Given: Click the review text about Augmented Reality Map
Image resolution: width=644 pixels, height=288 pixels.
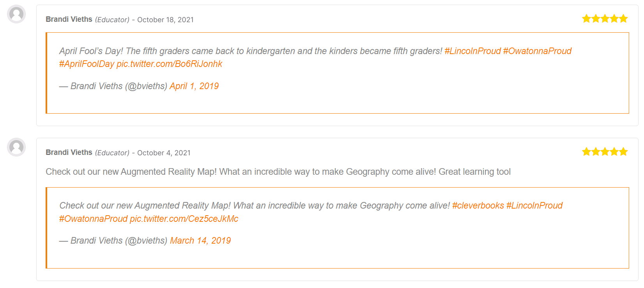Looking at the screenshot, I should click(278, 172).
